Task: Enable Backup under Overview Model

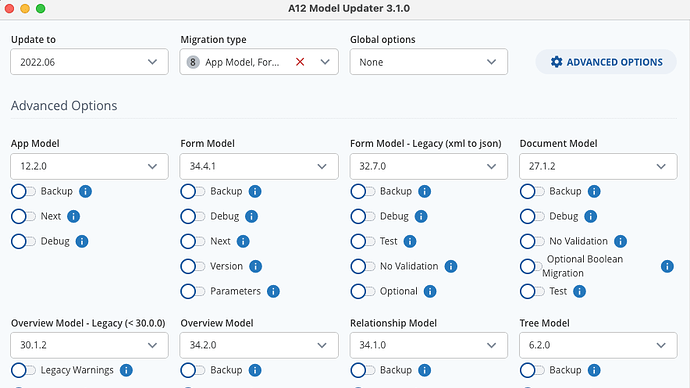Action: 193,370
